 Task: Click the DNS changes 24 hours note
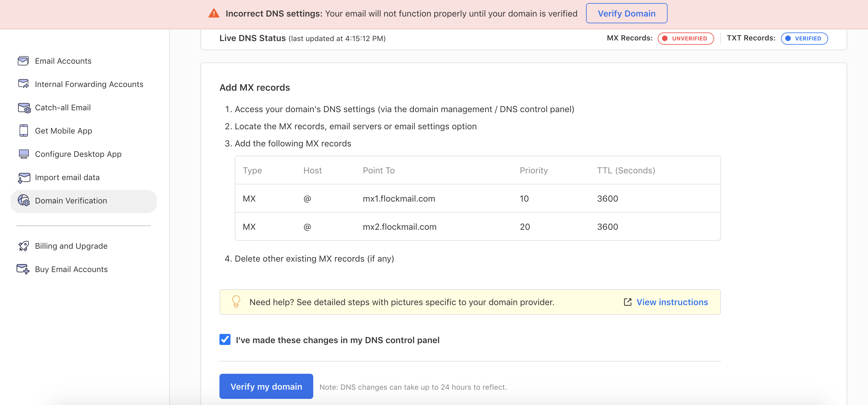(413, 387)
